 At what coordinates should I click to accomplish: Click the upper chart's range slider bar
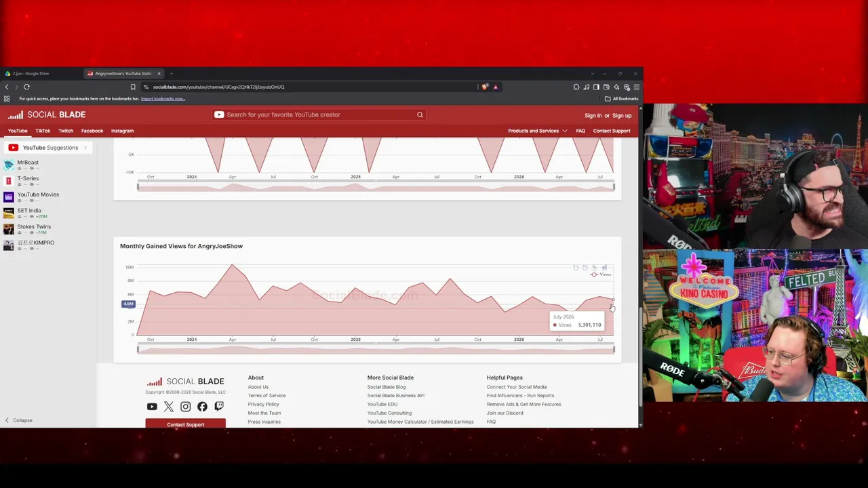coord(376,187)
